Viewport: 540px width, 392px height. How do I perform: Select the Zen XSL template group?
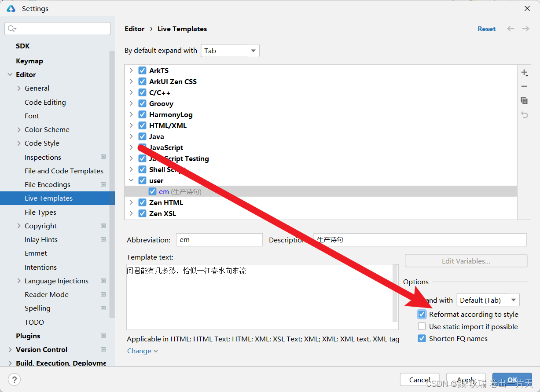[x=321, y=213]
